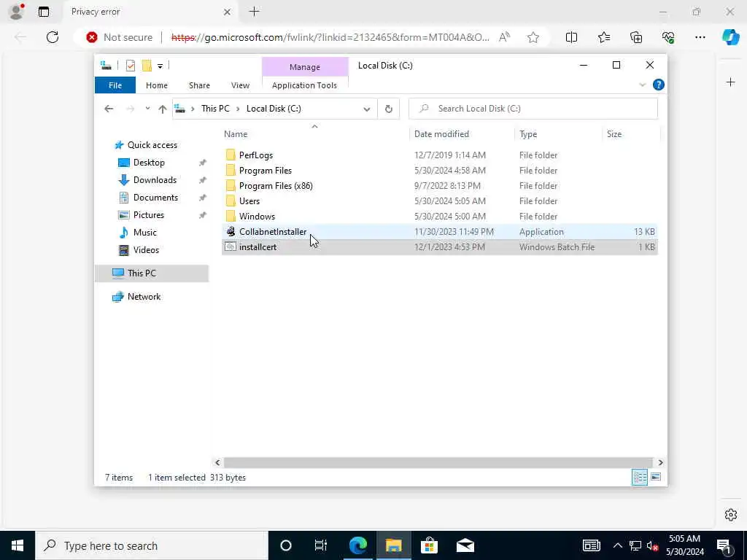Viewport: 747px width, 560px height.
Task: Click the Edge refresh page icon
Action: (x=53, y=37)
